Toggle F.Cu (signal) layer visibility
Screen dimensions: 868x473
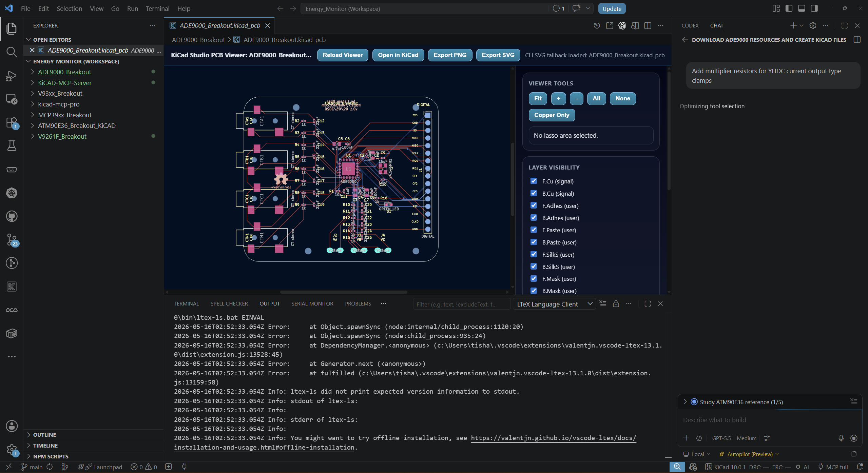coord(534,181)
